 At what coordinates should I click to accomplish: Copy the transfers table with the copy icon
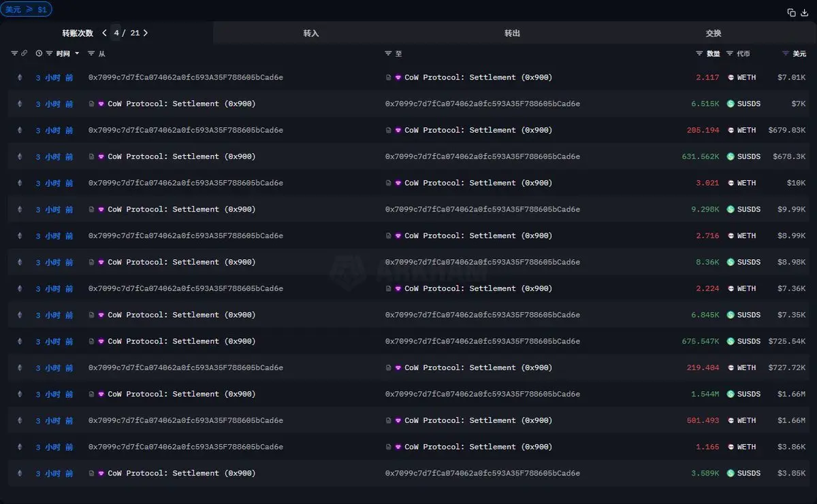791,12
